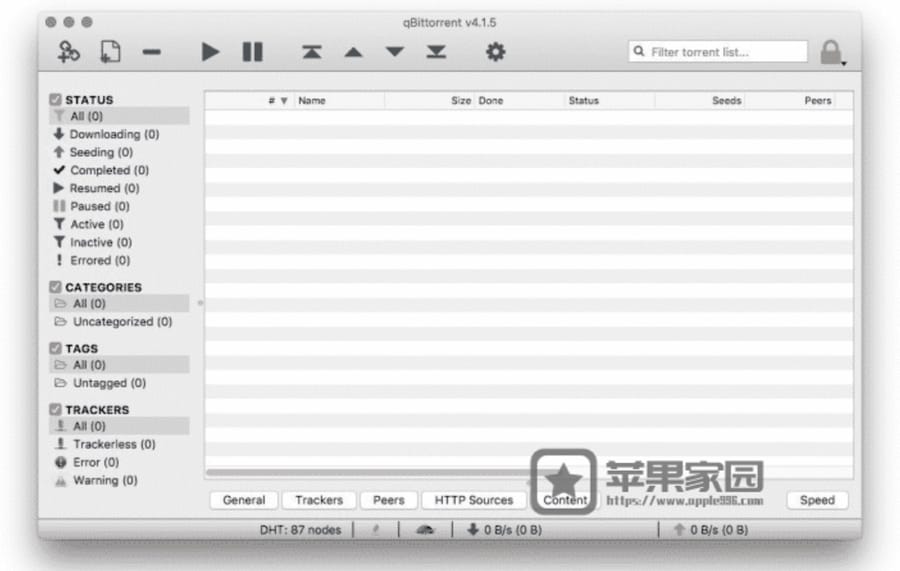Image resolution: width=900 pixels, height=571 pixels.
Task: Move torrent up in queue
Action: (x=353, y=52)
